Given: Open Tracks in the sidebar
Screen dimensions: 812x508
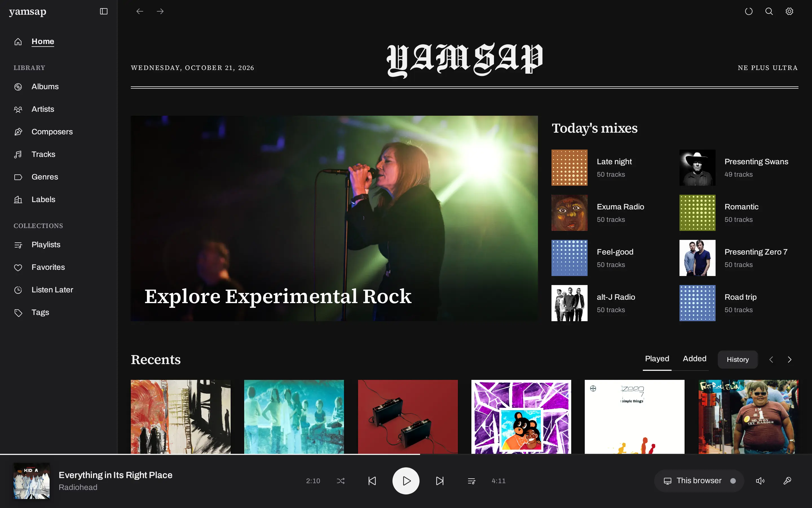Looking at the screenshot, I should (x=43, y=154).
